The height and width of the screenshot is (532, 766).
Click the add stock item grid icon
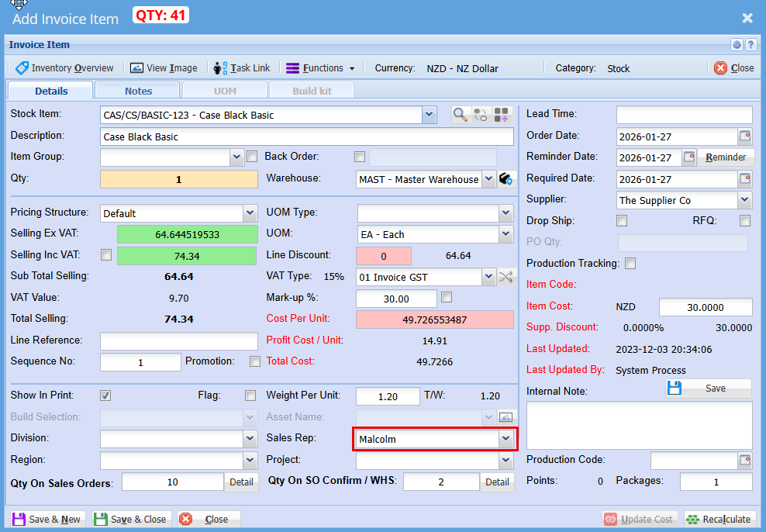tap(502, 115)
